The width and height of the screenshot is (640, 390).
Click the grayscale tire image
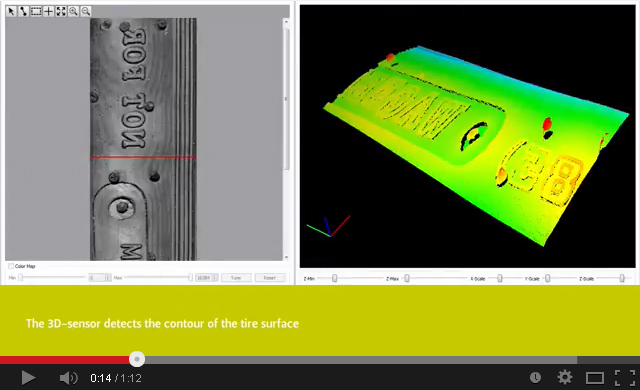pos(143,139)
